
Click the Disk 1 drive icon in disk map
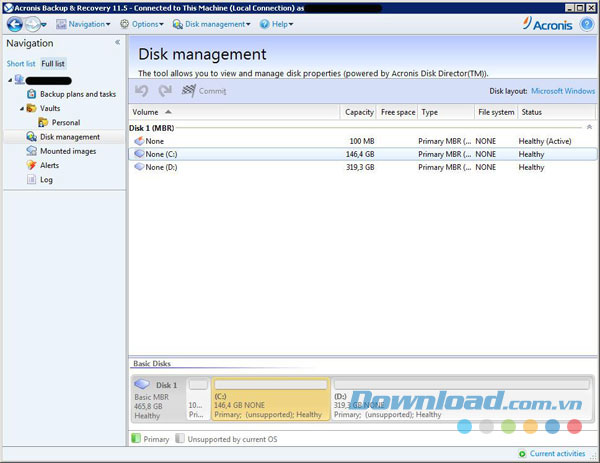point(142,384)
